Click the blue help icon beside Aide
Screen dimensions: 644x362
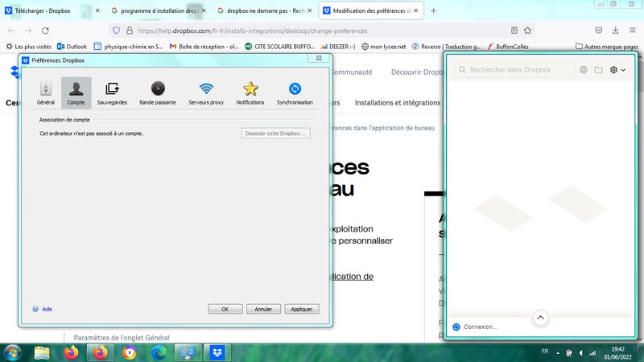click(x=35, y=309)
